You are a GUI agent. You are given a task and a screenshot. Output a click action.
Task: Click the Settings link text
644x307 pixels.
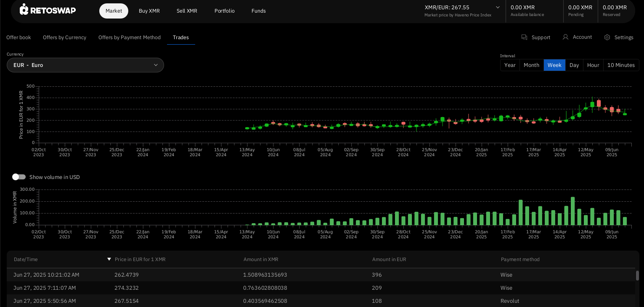[624, 37]
